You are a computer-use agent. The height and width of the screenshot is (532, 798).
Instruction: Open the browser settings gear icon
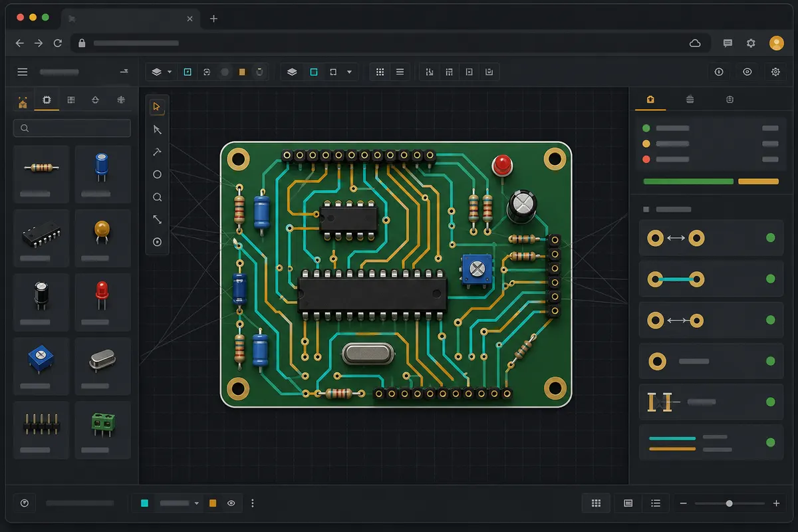coord(751,43)
